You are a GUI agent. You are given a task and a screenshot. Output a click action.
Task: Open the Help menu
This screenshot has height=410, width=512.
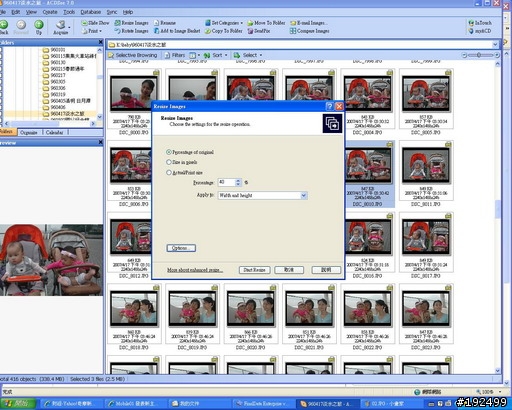(128, 12)
